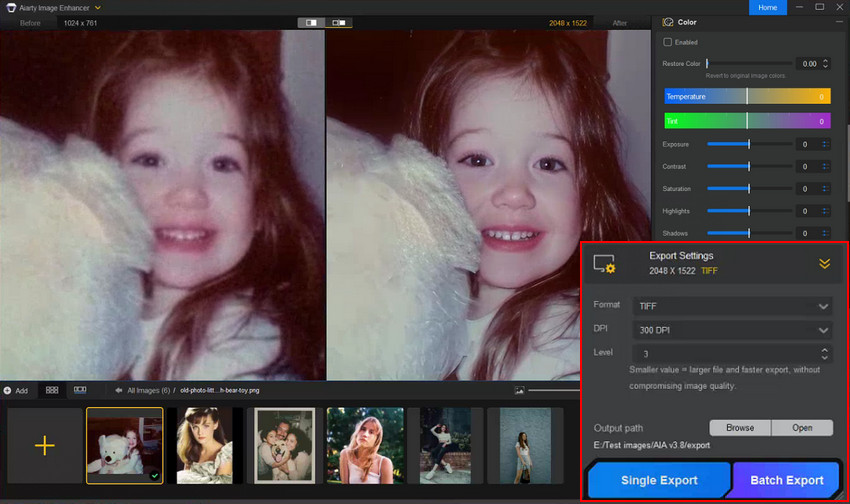Click the large yellow plus add tile
The image size is (850, 504).
(x=44, y=445)
